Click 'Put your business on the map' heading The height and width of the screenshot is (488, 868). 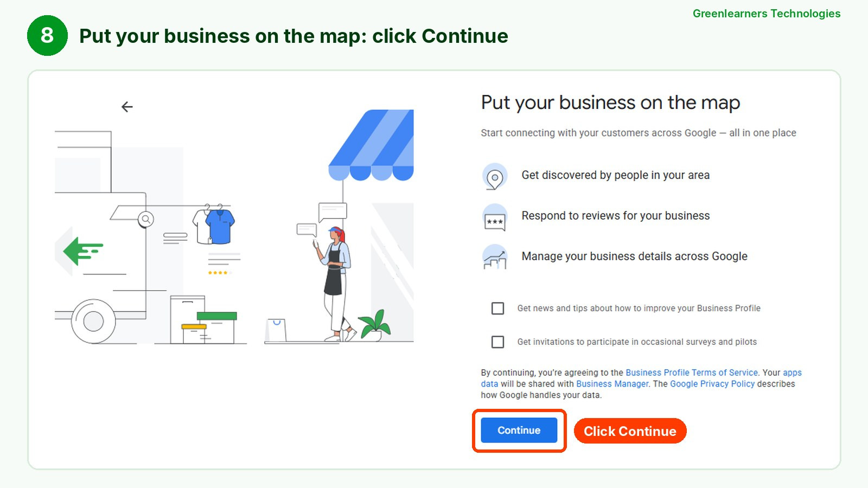click(611, 102)
